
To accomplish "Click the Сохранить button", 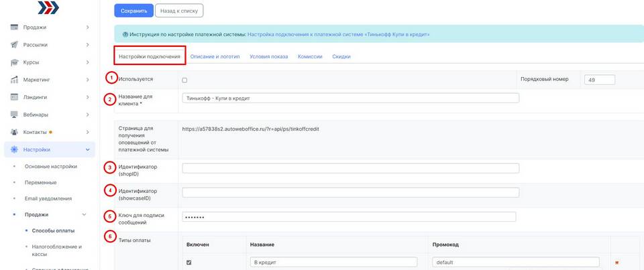I will 134,11.
